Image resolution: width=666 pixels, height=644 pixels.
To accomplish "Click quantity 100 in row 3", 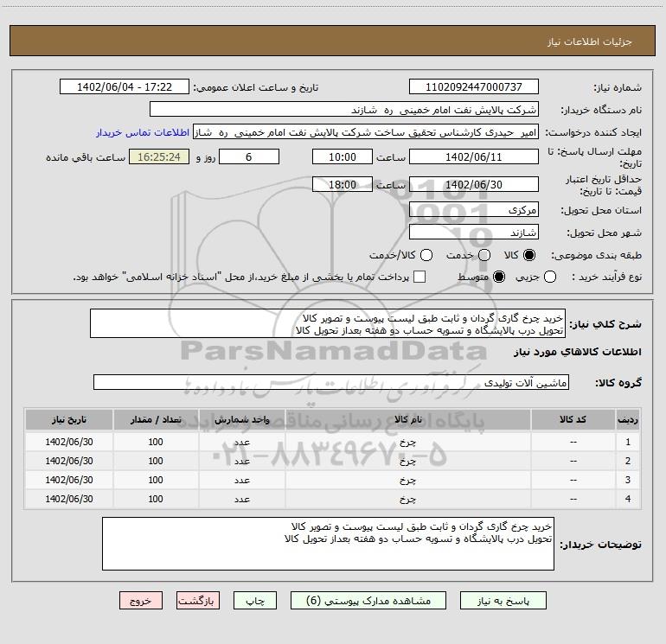I will [156, 480].
